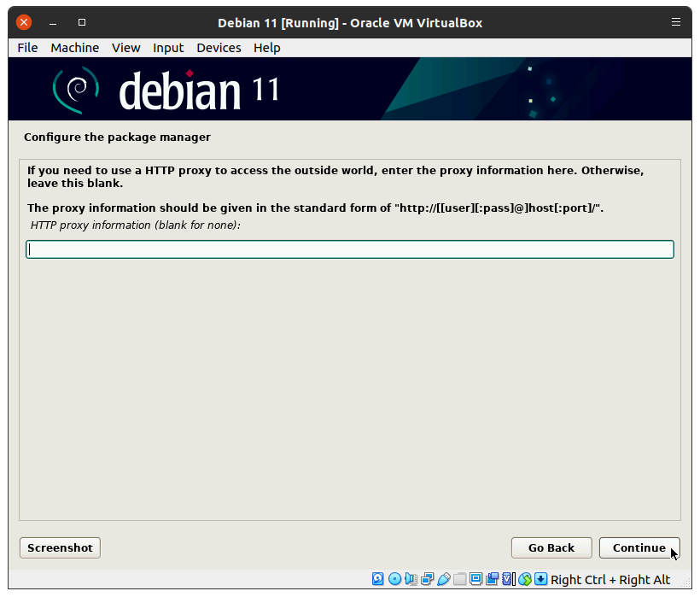Screen dimensions: 700x597
Task: Open the View menu
Action: point(125,48)
